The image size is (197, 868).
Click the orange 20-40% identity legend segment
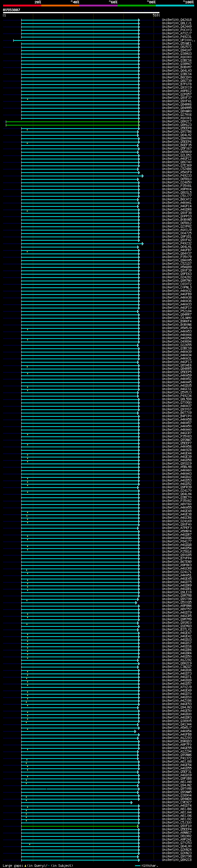(60, 6)
